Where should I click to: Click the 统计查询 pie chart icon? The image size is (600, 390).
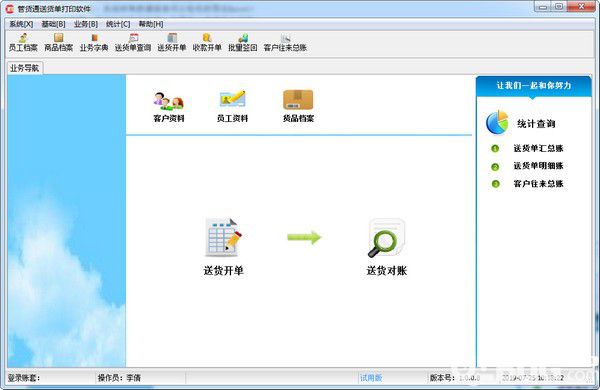click(497, 122)
